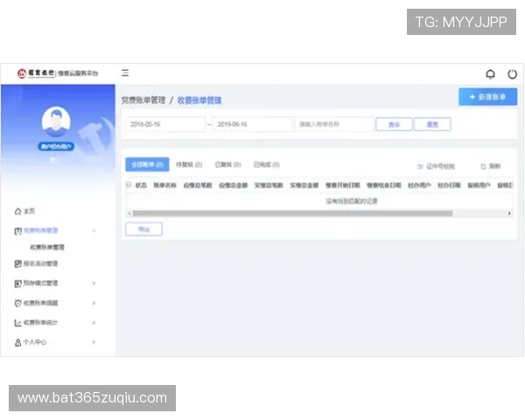Click the 复核用户 column header
This screenshot has width=525, height=420.
479,185
